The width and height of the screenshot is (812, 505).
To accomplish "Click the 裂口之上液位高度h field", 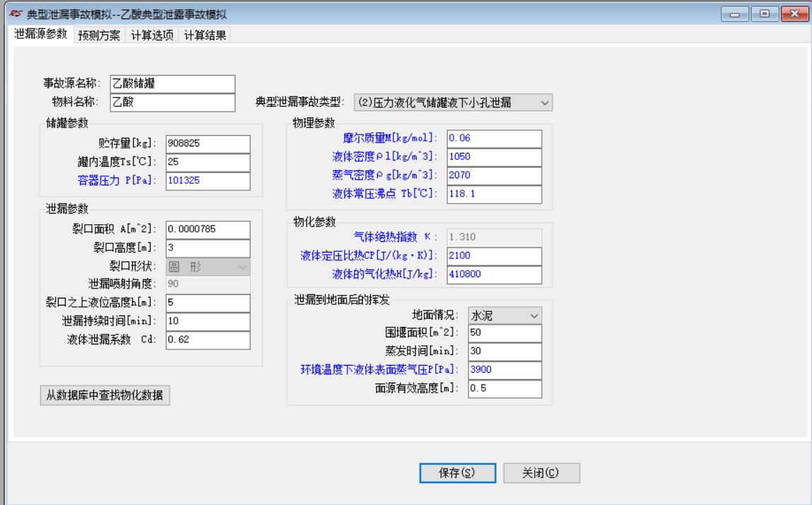I will pos(208,303).
